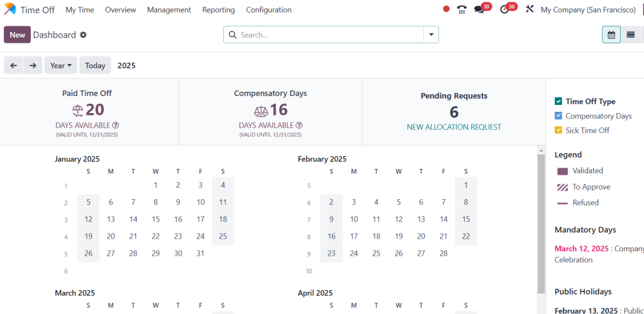This screenshot has height=314, width=644.
Task: Click the Dashboard settings gear icon
Action: point(84,35)
